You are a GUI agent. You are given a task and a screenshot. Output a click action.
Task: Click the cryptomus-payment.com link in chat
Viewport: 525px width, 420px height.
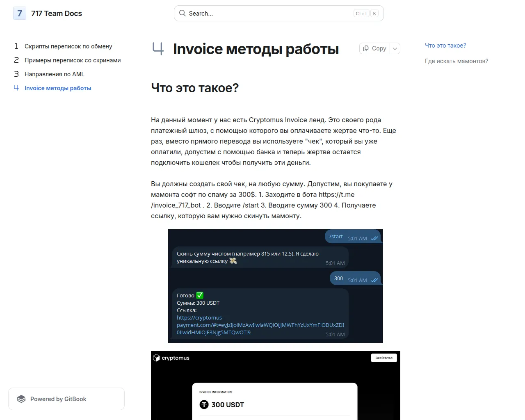[x=260, y=325]
